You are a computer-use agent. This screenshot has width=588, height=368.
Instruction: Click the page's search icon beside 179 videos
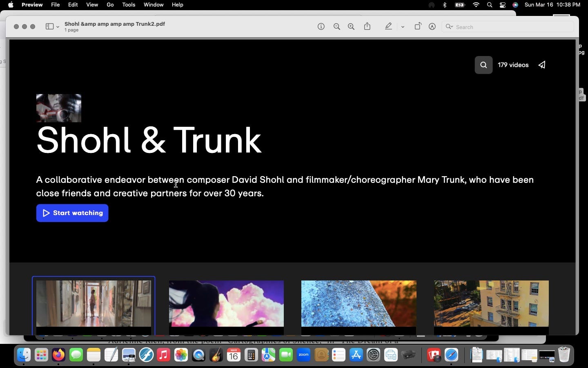483,65
